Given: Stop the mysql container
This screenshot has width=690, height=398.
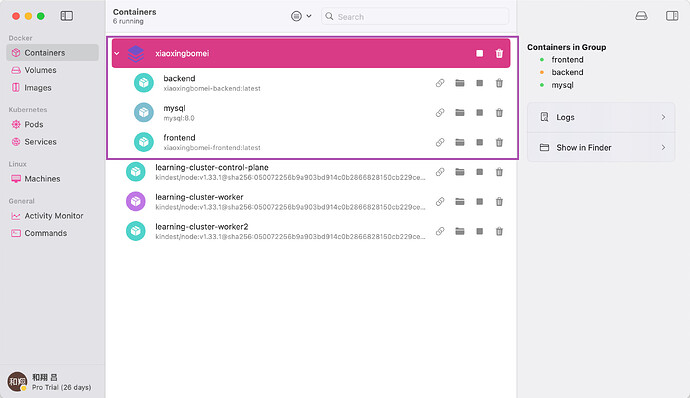Looking at the screenshot, I should (x=480, y=113).
